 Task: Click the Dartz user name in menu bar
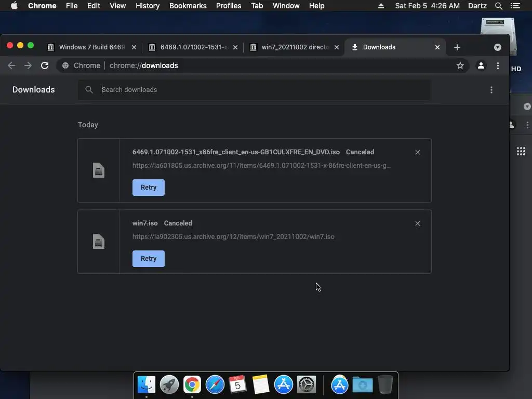coord(477,6)
